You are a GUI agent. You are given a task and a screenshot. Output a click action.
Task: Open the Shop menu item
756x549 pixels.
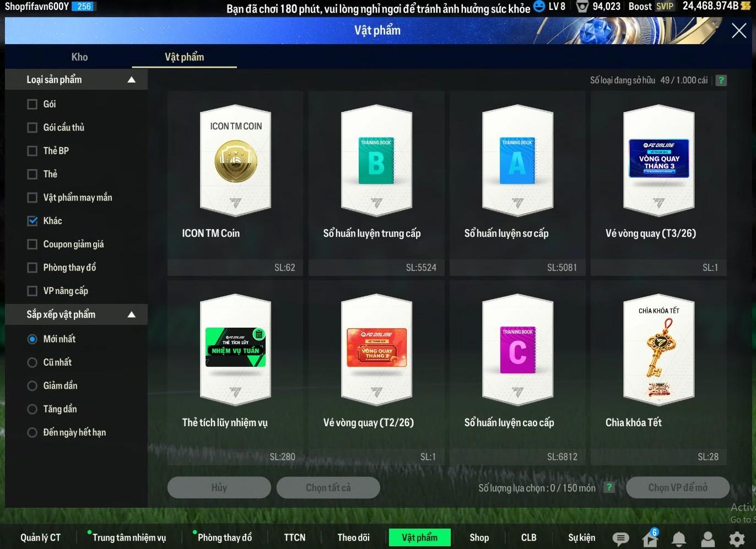[x=479, y=537]
